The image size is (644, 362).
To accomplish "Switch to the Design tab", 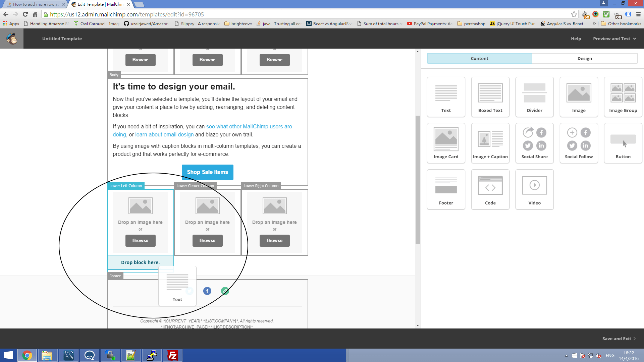I will 584,58.
